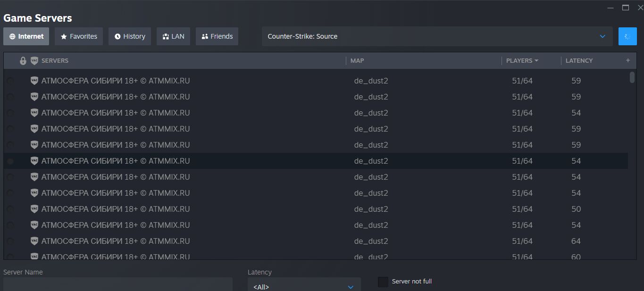Viewport: 644px width, 291px height.
Task: Click 51/64 players in the latency 64 row
Action: pos(522,241)
